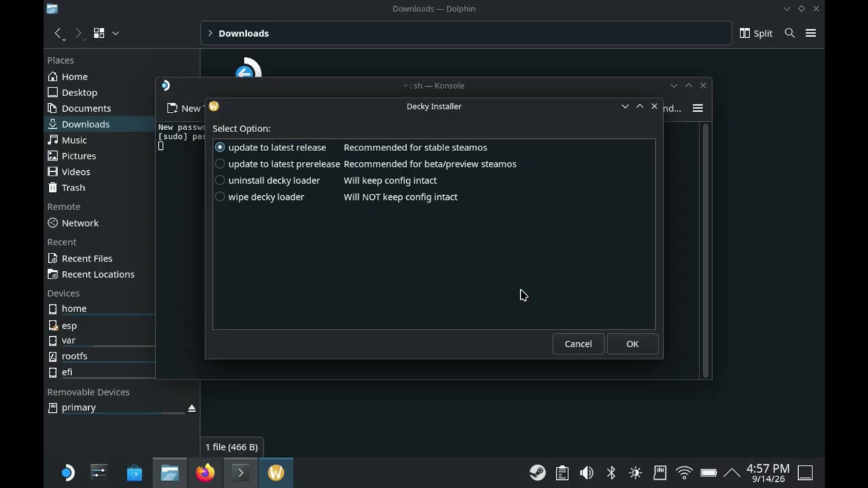
Task: Open Trash in Places sidebar
Action: pyautogui.click(x=66, y=188)
